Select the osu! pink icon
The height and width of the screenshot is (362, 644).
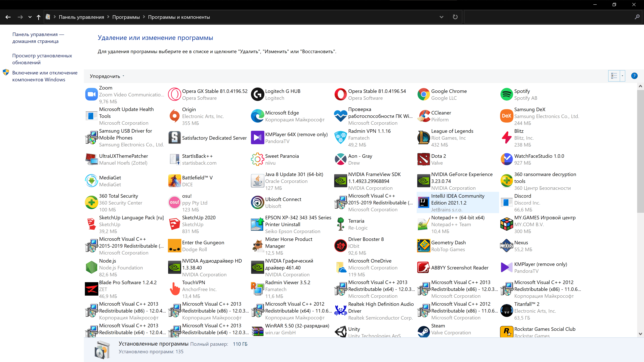point(174,203)
